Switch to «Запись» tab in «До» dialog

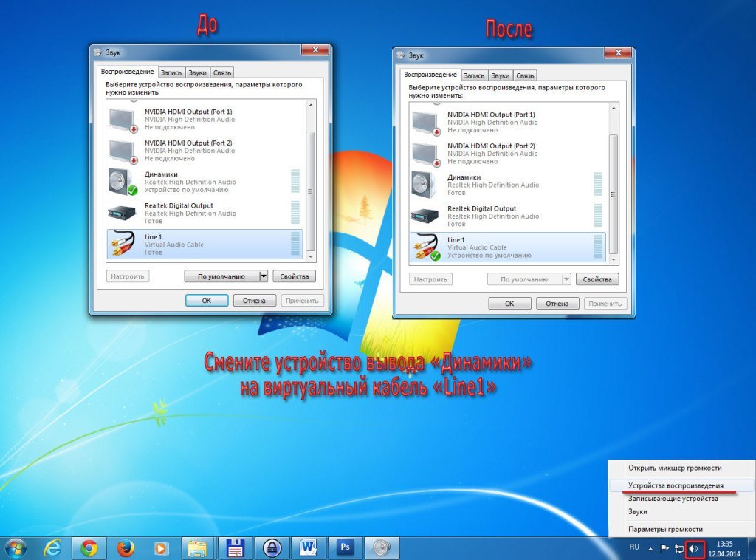(x=171, y=72)
